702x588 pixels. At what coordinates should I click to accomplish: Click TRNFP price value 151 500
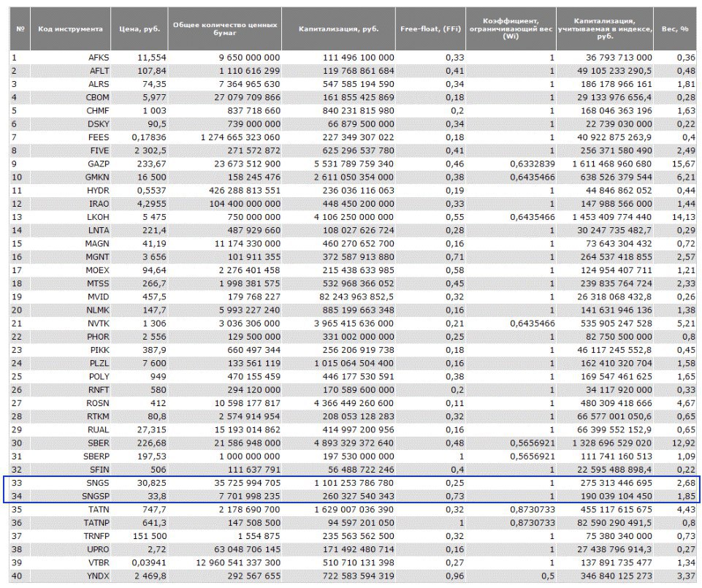point(150,536)
